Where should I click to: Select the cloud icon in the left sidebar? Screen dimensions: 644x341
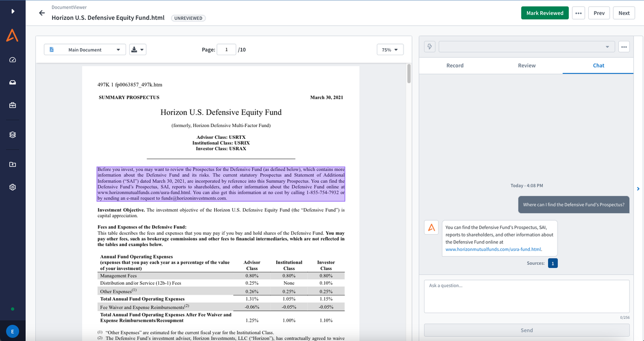coord(12,82)
